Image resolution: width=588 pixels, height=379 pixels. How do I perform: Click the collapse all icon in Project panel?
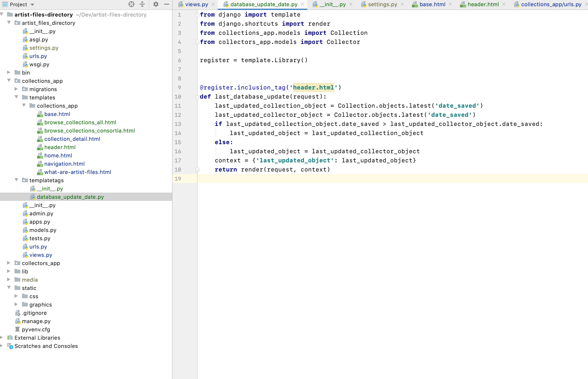(x=142, y=4)
